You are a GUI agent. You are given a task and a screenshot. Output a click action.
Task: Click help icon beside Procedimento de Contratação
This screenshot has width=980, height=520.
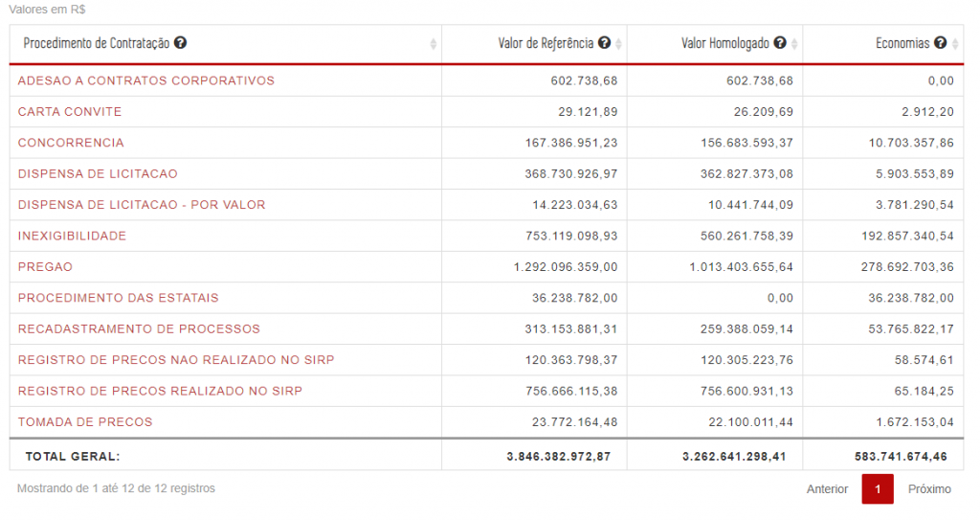coord(180,43)
